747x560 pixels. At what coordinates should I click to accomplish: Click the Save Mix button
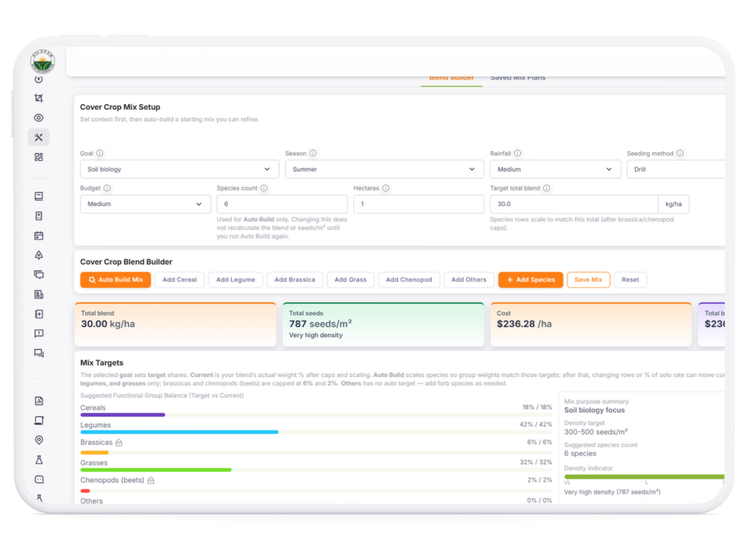(x=588, y=280)
